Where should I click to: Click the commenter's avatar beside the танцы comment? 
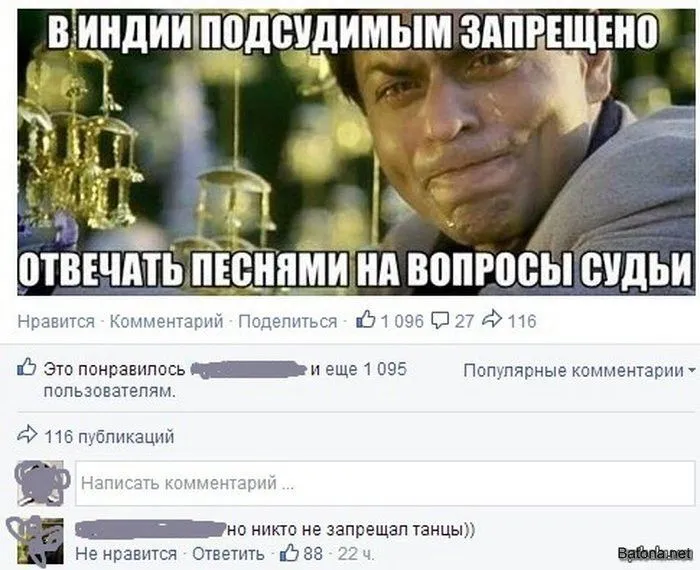[x=40, y=541]
